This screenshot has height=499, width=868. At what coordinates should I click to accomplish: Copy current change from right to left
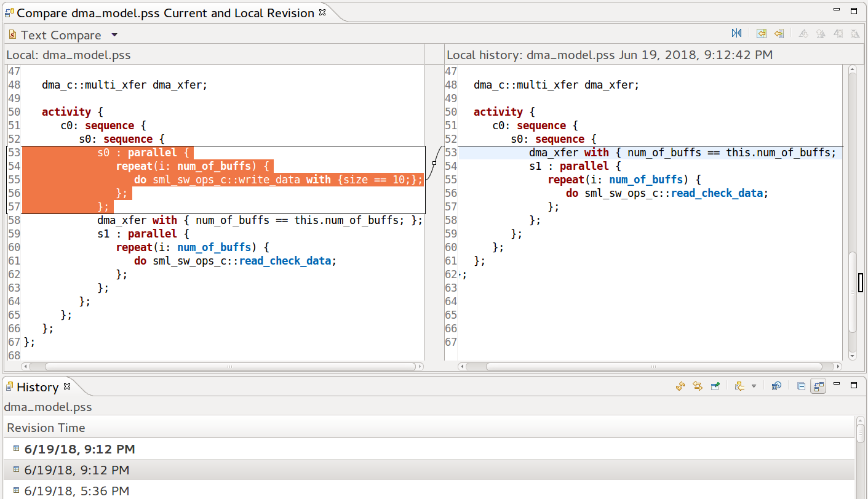pyautogui.click(x=779, y=34)
